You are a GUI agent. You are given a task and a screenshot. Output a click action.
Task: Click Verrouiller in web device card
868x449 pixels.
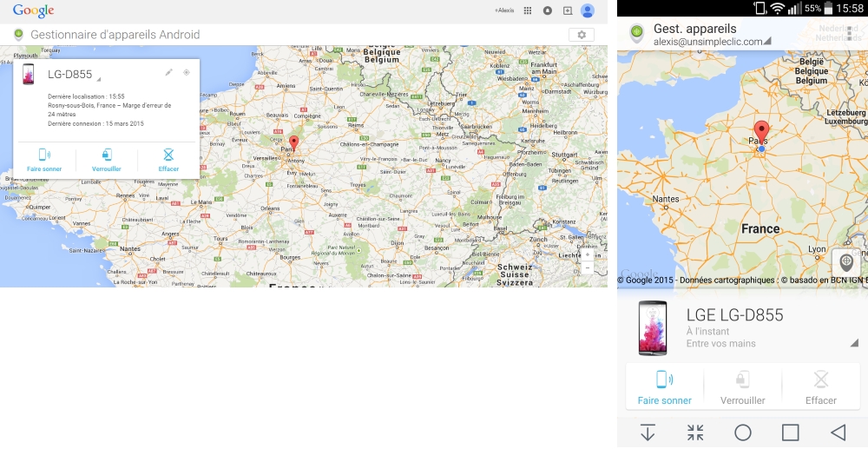106,161
